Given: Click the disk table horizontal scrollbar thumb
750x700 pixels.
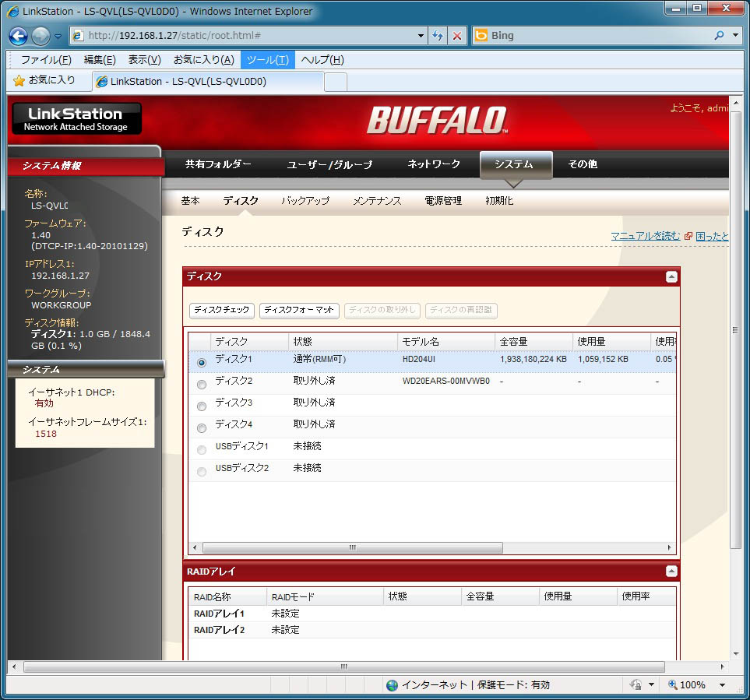Looking at the screenshot, I should coord(353,547).
